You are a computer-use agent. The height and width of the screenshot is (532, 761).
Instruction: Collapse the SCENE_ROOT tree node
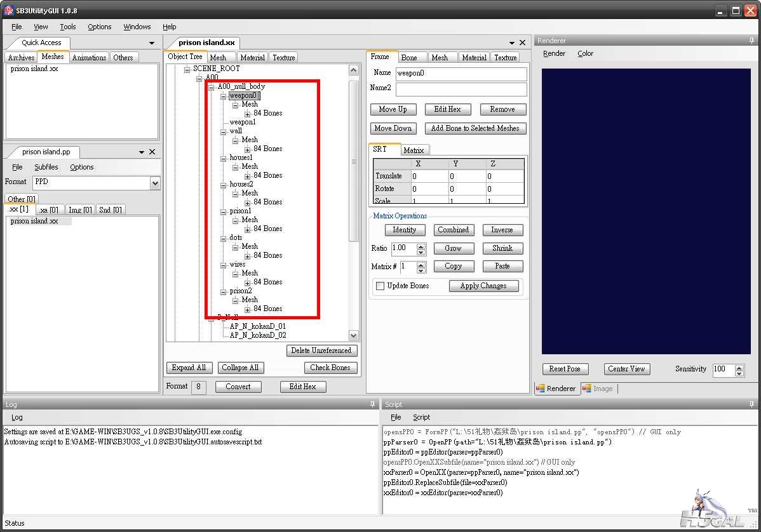(x=187, y=69)
